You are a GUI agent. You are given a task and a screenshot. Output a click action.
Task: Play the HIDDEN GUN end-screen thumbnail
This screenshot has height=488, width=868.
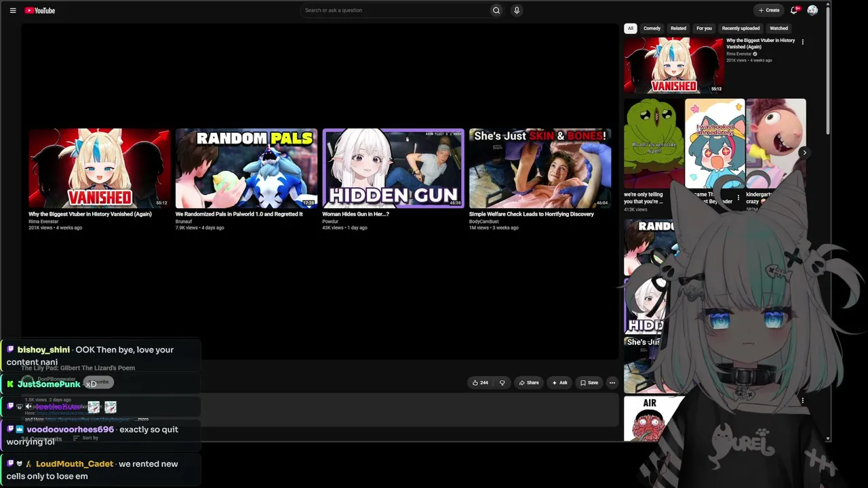click(x=393, y=168)
